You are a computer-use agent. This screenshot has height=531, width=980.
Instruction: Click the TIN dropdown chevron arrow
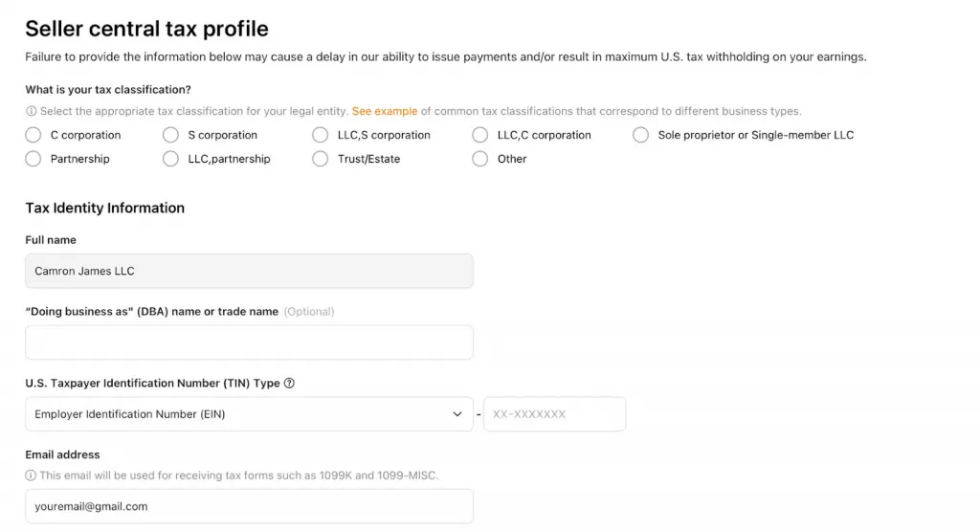(457, 414)
